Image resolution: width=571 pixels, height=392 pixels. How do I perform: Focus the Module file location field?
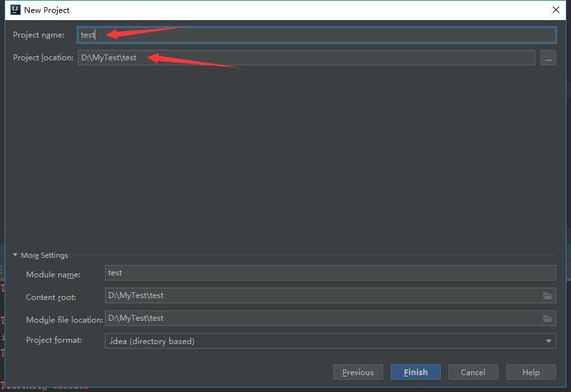click(x=331, y=318)
